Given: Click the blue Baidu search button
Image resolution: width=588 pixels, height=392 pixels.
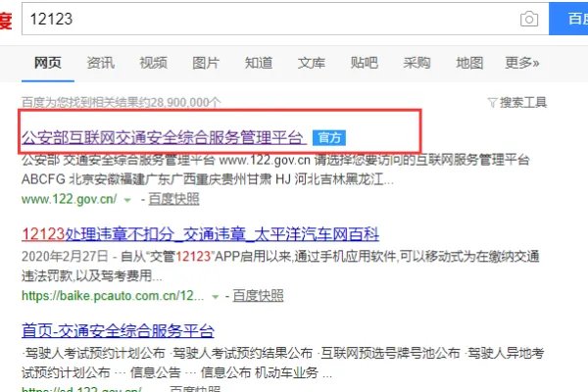Looking at the screenshot, I should 568,19.
